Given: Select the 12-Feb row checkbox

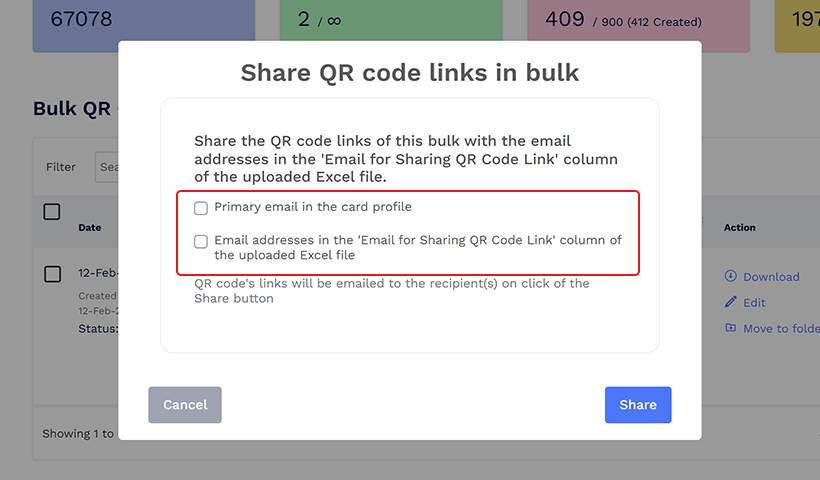Looking at the screenshot, I should (x=53, y=274).
